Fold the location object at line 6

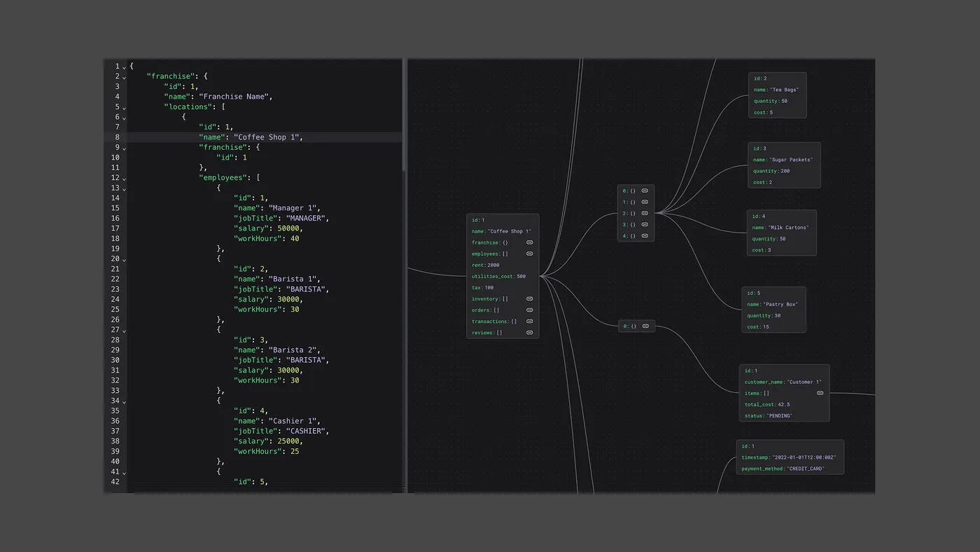tap(125, 118)
